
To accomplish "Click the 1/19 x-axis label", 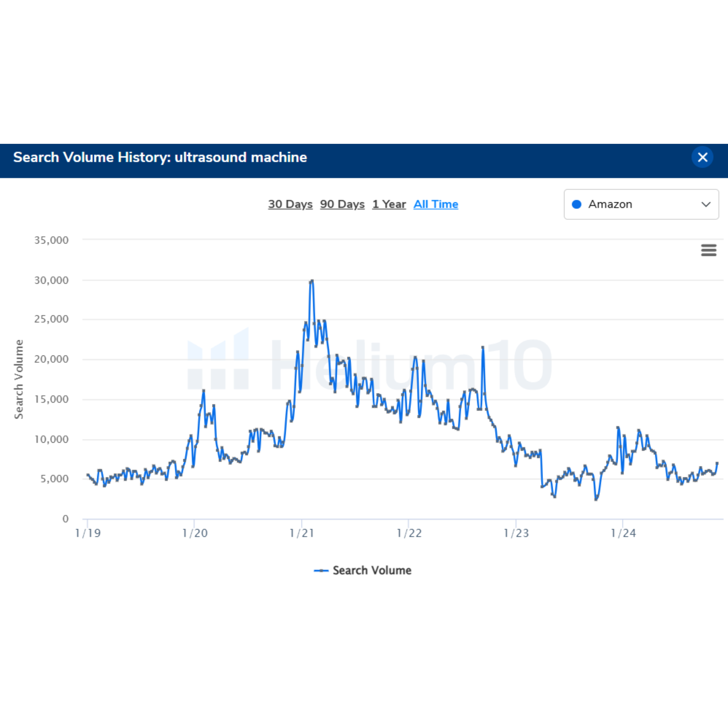I will click(88, 533).
